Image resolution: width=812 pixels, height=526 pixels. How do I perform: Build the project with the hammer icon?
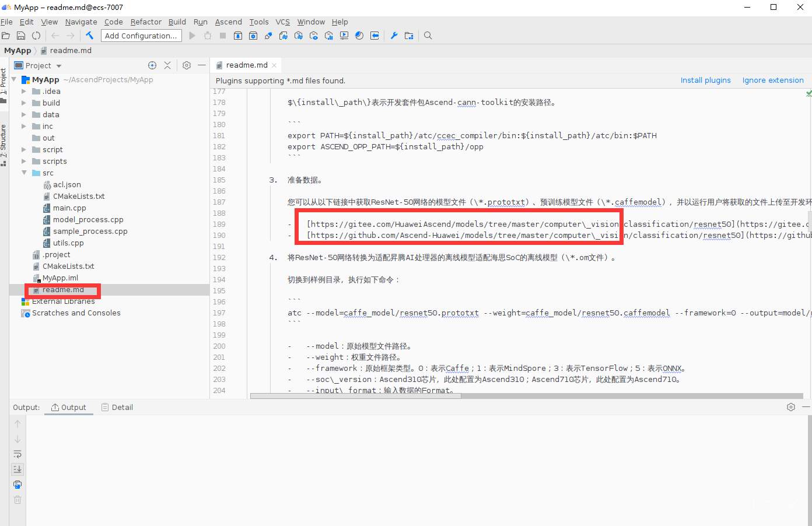point(89,36)
